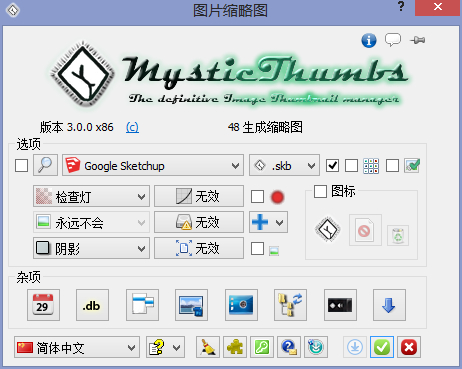The width and height of the screenshot is (462, 369).
Task: Open the 阴影 border style dropdown
Action: pyautogui.click(x=91, y=248)
